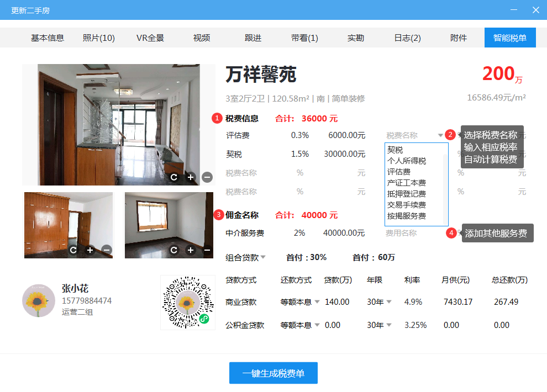Rotate the wardrobe thumbnail photo
The image size is (547, 392).
coord(73,250)
